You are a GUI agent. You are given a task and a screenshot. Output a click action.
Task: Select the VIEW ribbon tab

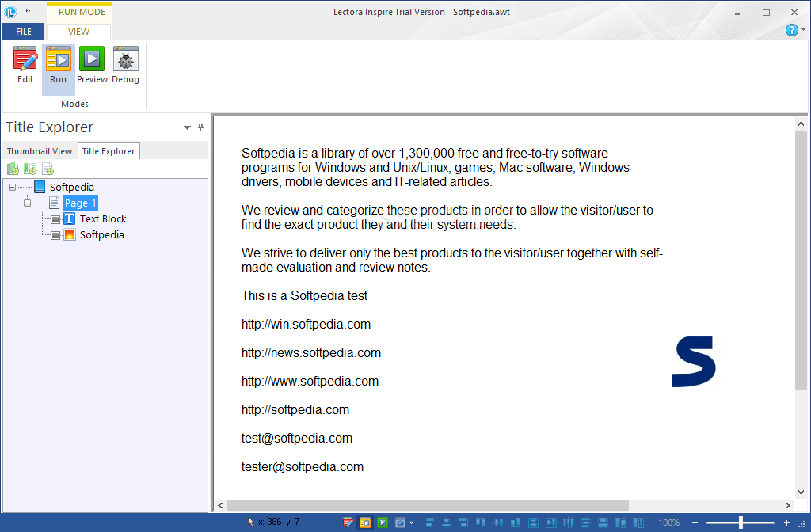click(x=78, y=32)
